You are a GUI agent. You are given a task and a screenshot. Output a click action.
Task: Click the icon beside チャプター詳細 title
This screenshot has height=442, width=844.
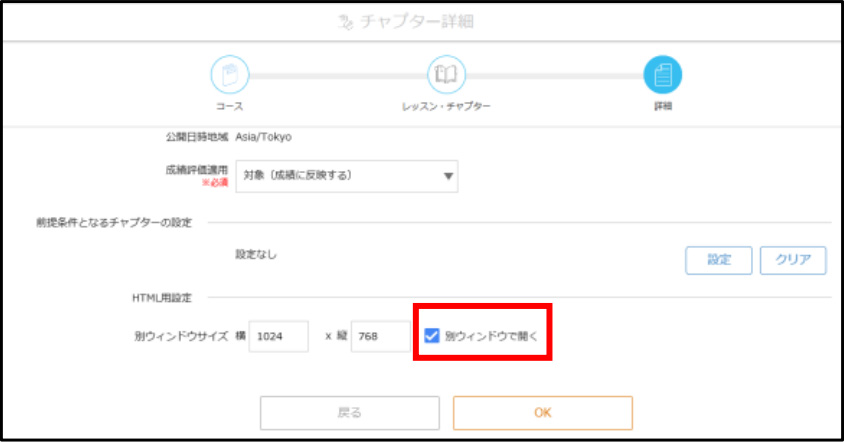(345, 22)
